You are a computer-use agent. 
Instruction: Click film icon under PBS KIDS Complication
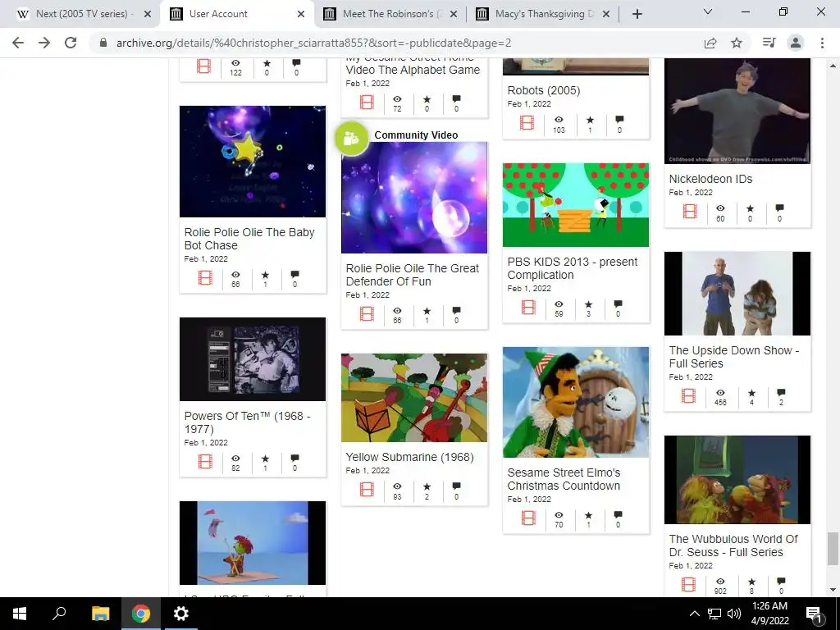coord(529,308)
